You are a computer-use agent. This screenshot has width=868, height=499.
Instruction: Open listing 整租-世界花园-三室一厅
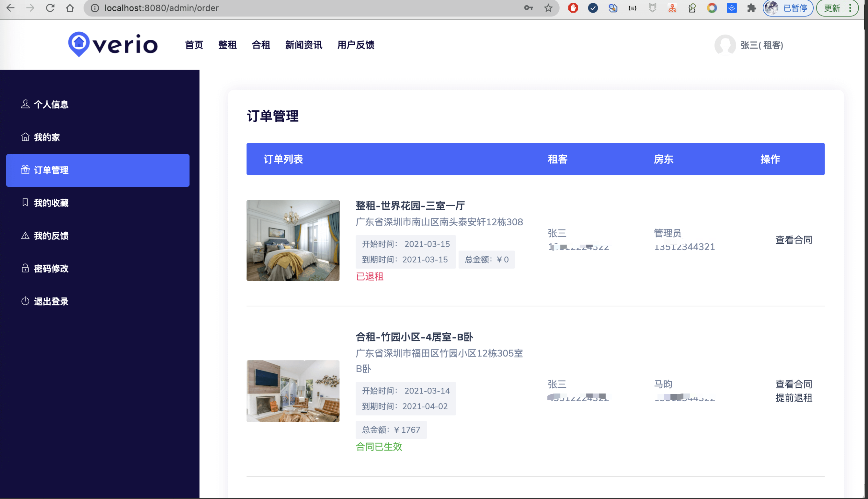pyautogui.click(x=410, y=205)
